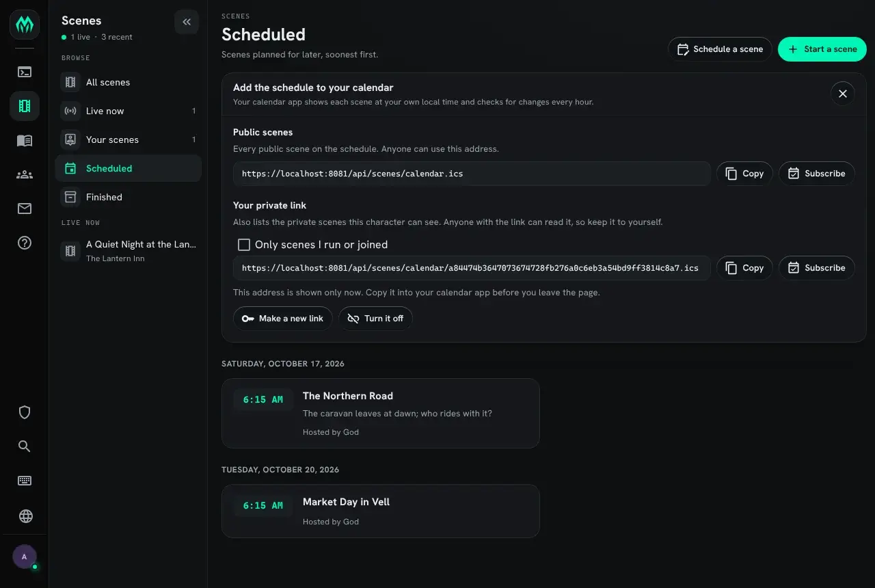
Task: Subscribe to the private calendar link
Action: [x=817, y=268]
